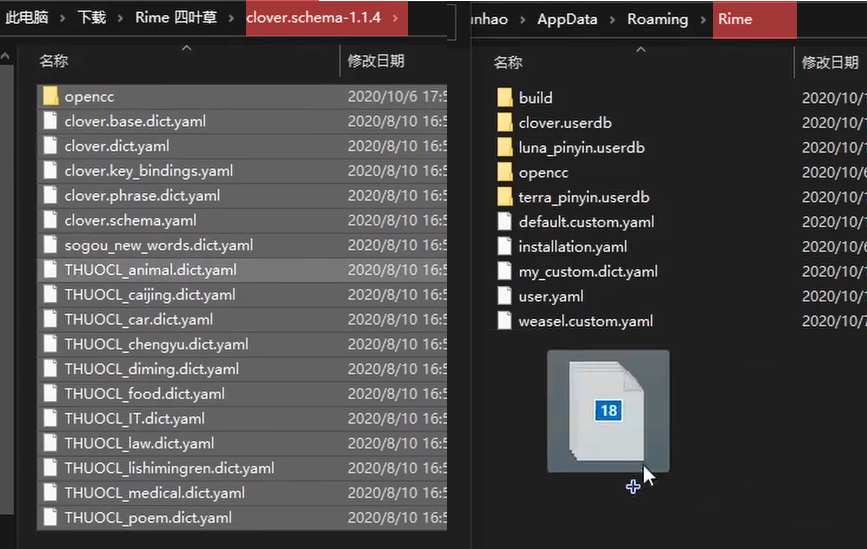Click the file icon of THUOCL_diming.dict.yaml

[x=50, y=369]
